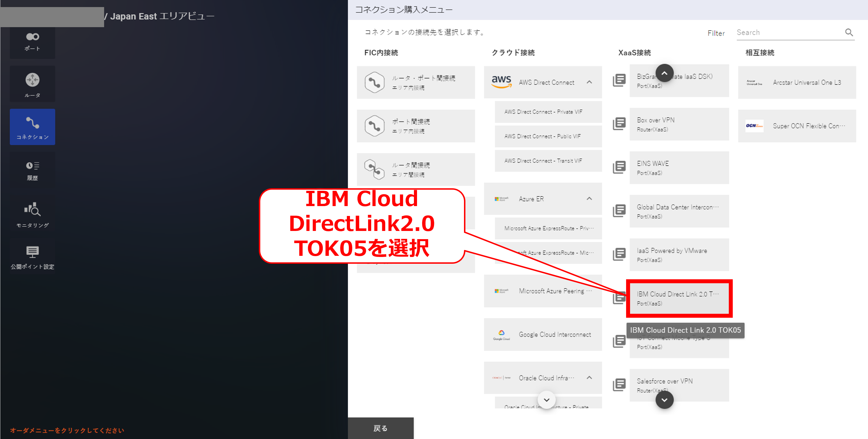Open the ポート sidebar icon
This screenshot has height=439, width=868.
[x=32, y=41]
